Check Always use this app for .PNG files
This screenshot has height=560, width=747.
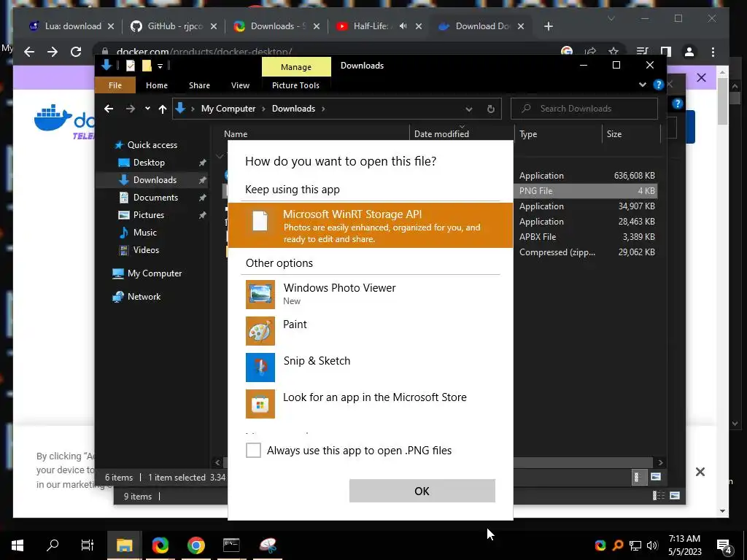[x=253, y=450]
